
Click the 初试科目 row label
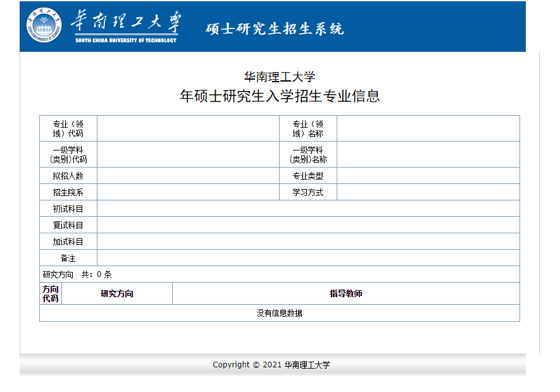pyautogui.click(x=68, y=209)
